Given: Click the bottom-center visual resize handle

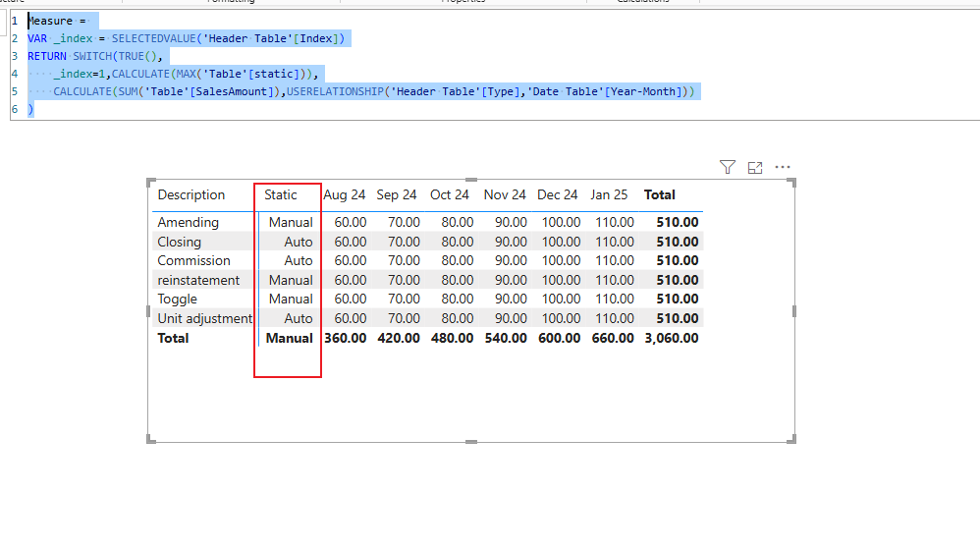Looking at the screenshot, I should coord(471,442).
